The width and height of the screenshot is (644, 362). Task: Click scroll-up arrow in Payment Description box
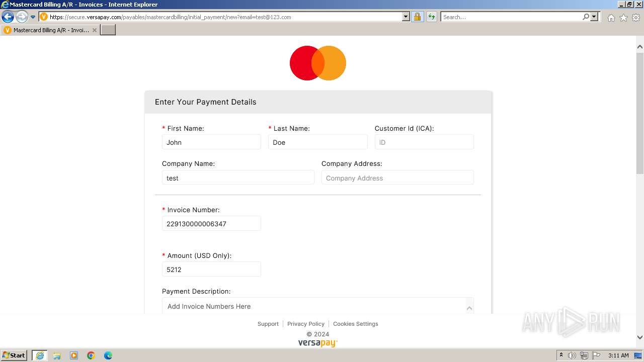click(469, 308)
